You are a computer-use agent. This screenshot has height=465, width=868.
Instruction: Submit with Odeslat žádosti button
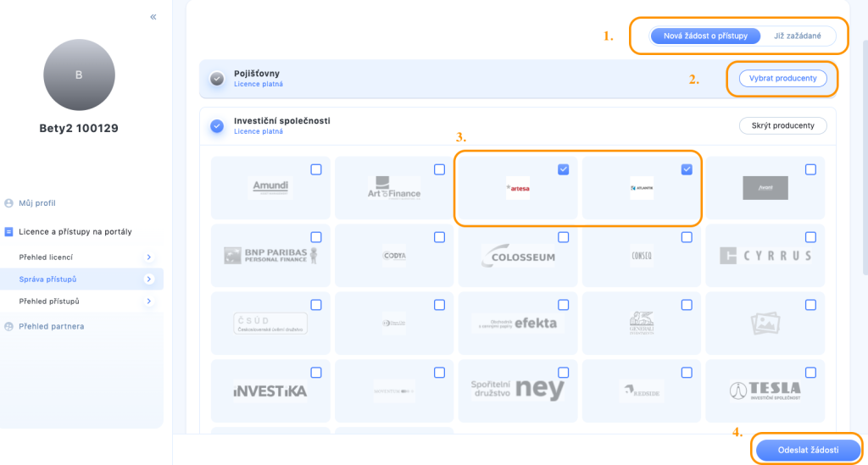point(808,450)
